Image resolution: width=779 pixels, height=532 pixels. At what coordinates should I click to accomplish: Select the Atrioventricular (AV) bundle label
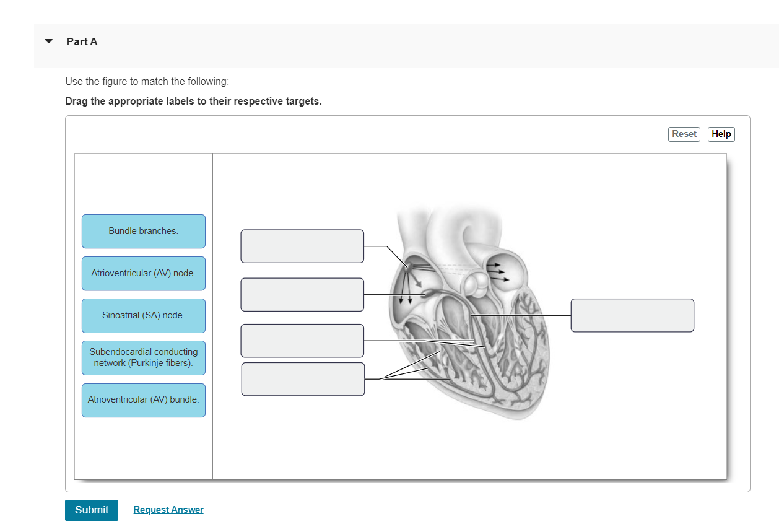(143, 400)
